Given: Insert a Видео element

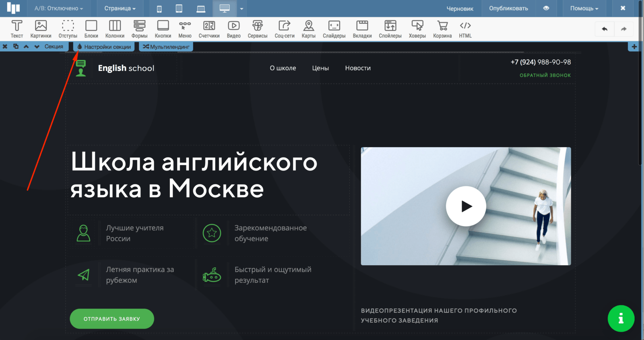Looking at the screenshot, I should click(233, 29).
